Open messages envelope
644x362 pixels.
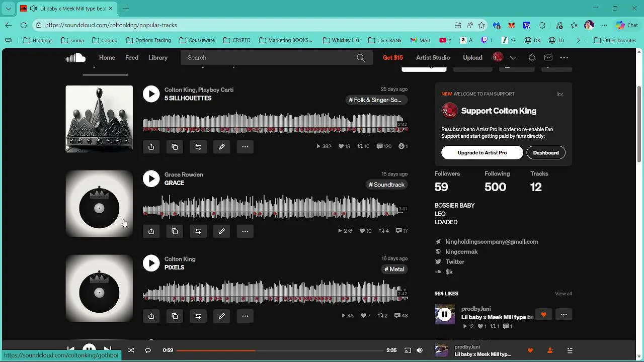point(548,58)
